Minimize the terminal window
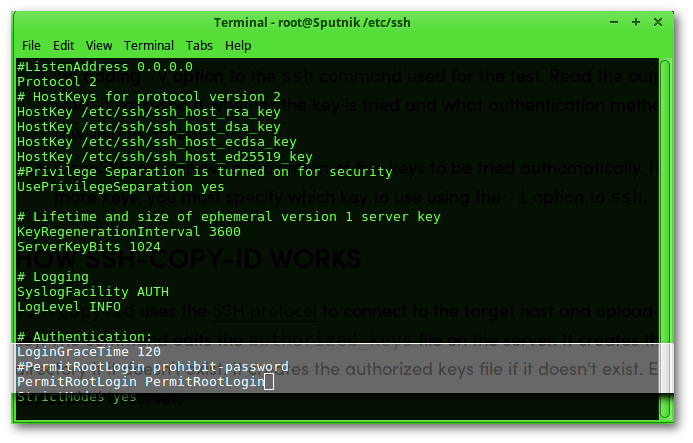This screenshot has width=693, height=443. click(x=614, y=22)
